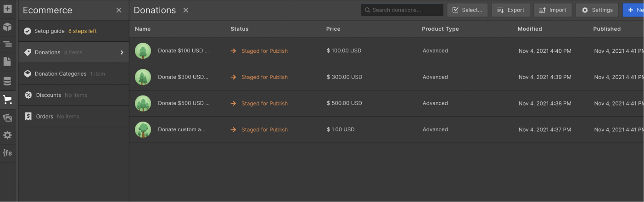Open the Assets images icon
Screen dimensions: 644x202
[x=7, y=118]
